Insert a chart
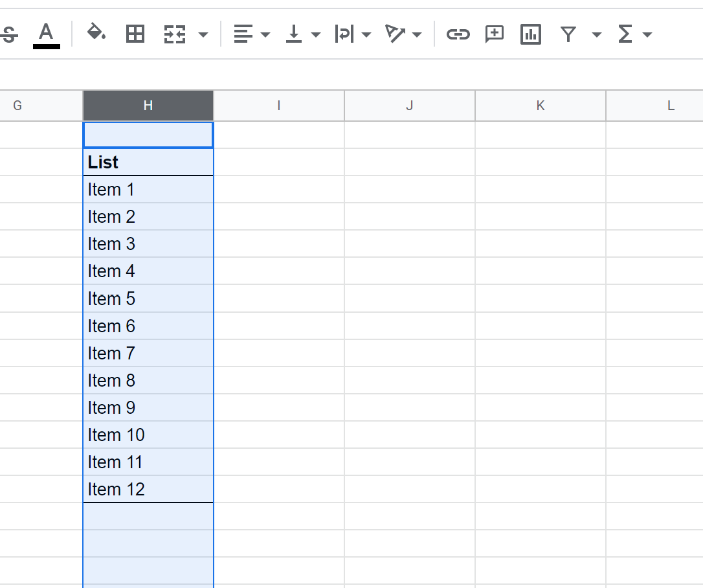Screen dimensions: 703x588 (530, 34)
